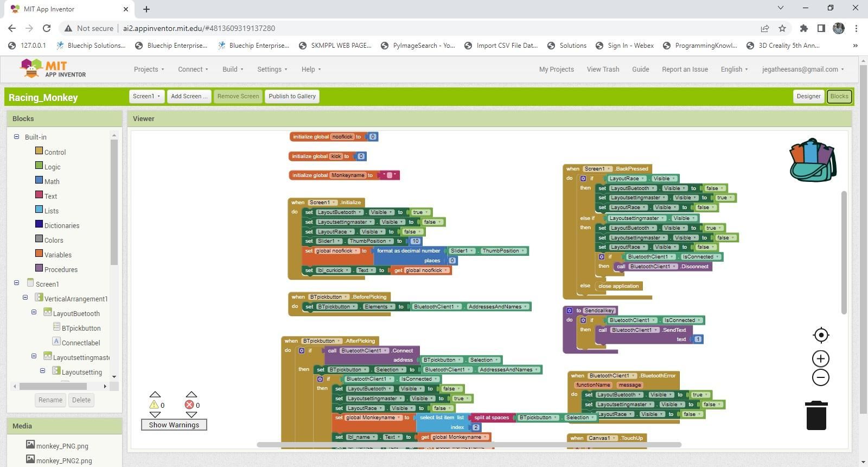
Task: Center workspace with the target icon
Action: pyautogui.click(x=821, y=335)
